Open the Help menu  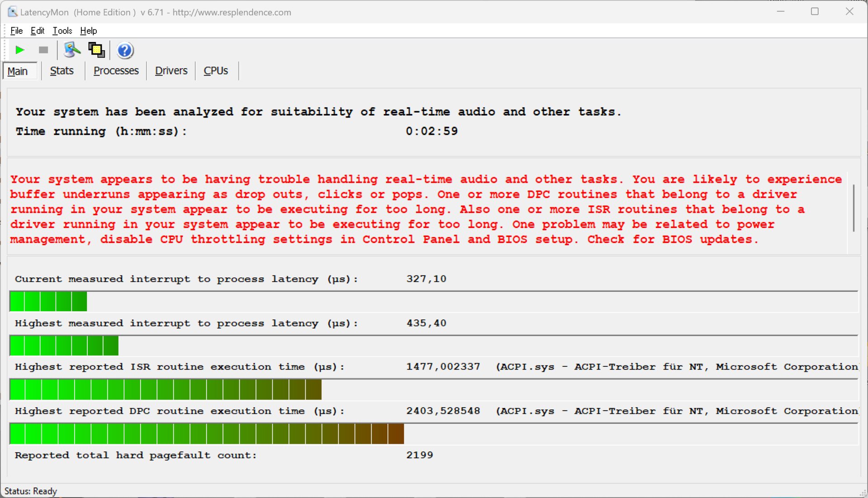pos(88,31)
